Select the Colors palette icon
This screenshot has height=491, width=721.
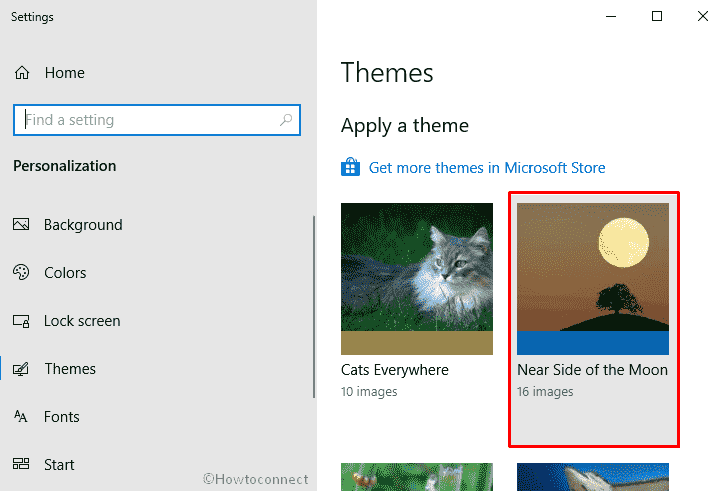[x=22, y=273]
